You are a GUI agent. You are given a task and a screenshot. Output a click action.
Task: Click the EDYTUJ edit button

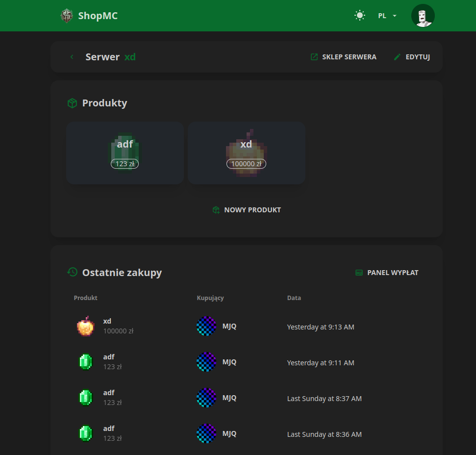coord(412,57)
